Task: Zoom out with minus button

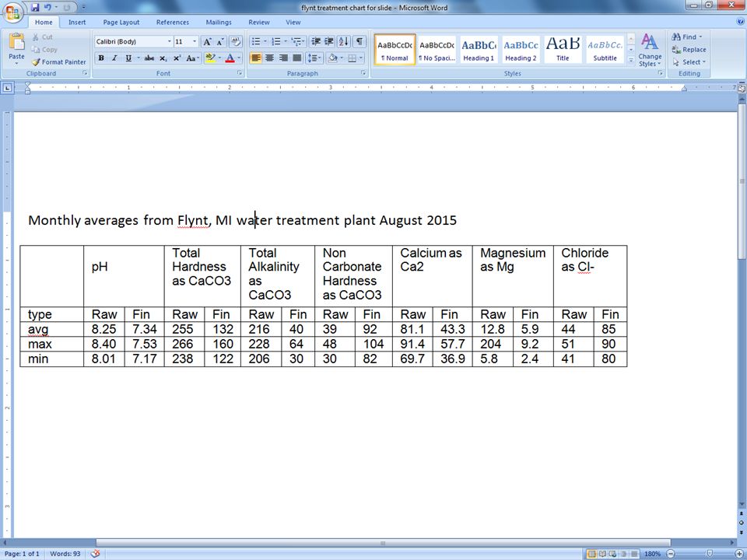Action: 670,554
